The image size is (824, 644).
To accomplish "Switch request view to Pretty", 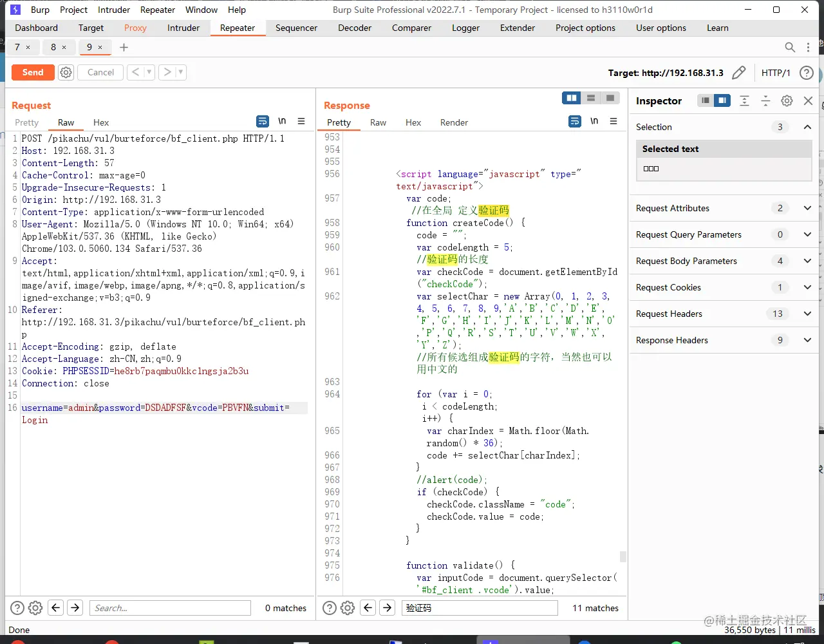I will (26, 122).
